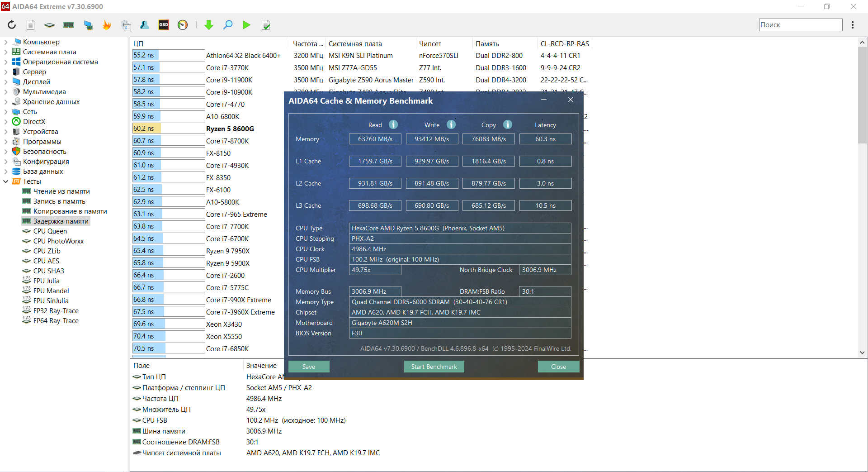868x472 pixels.
Task: Click the Motherboard field Gigabyte A620M S2H
Action: point(460,323)
